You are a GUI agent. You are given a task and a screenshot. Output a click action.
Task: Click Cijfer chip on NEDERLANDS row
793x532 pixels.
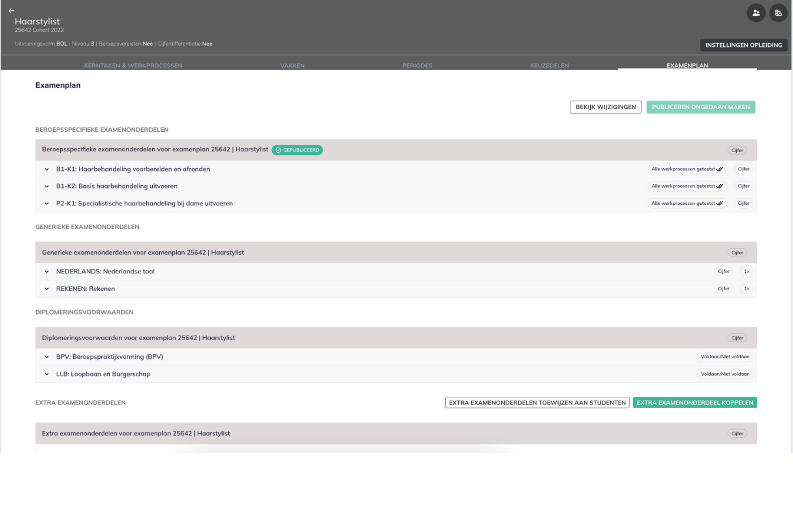pyautogui.click(x=723, y=272)
